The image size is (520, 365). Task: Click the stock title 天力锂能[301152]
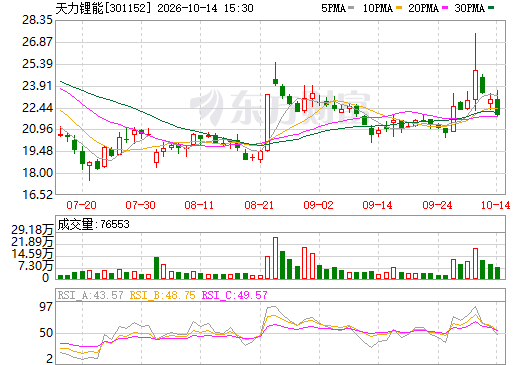tap(104, 8)
